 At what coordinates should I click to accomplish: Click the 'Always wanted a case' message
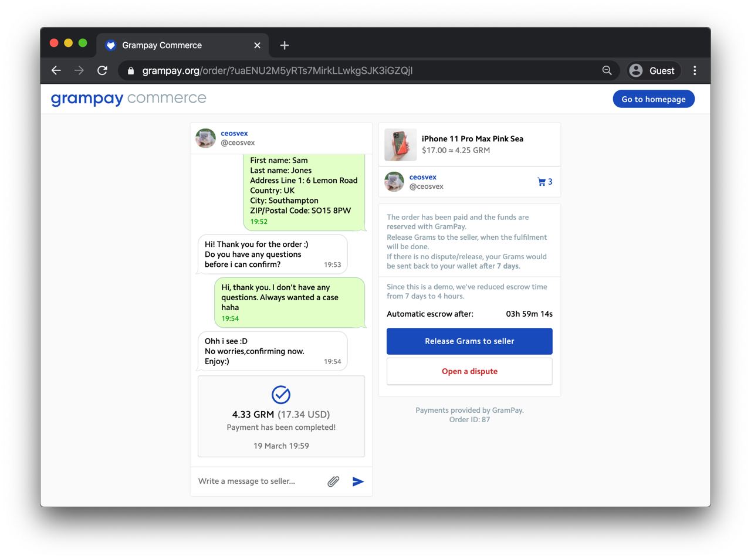click(290, 303)
